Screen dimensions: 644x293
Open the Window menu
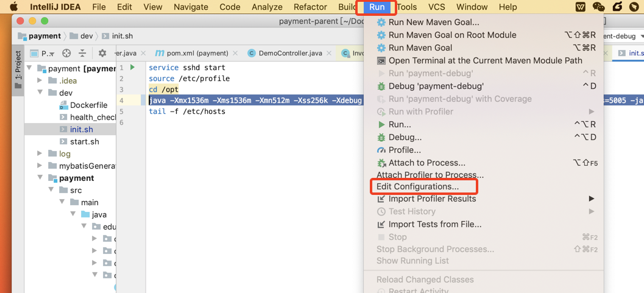pyautogui.click(x=472, y=7)
